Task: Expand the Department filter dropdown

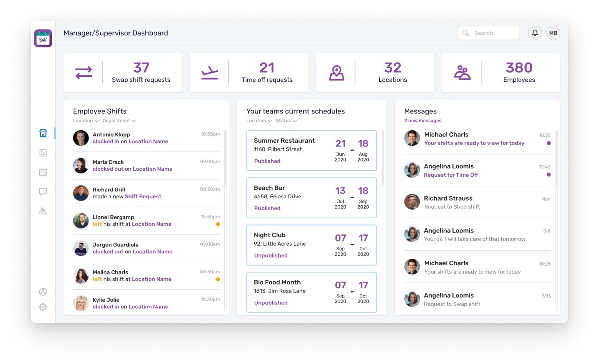Action: point(119,121)
